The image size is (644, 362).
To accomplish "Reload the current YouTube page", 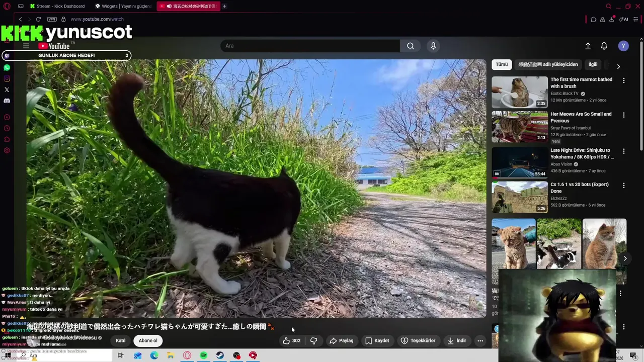I will (x=38, y=19).
